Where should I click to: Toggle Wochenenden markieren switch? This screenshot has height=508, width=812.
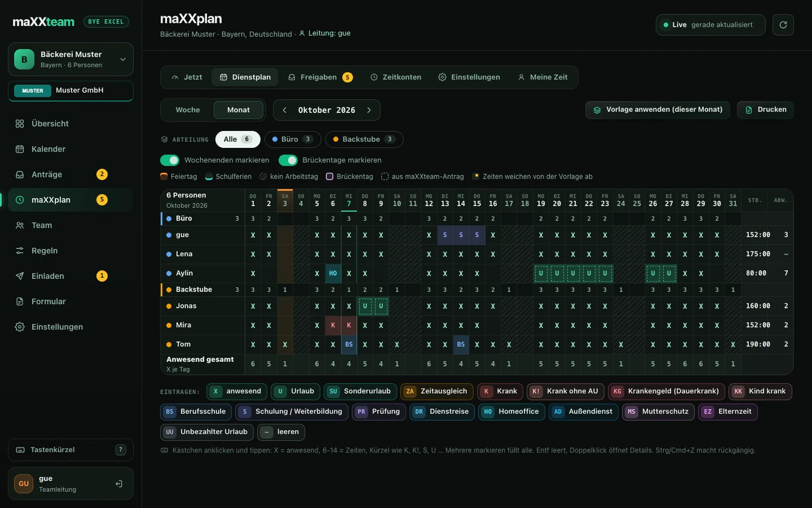(x=170, y=160)
